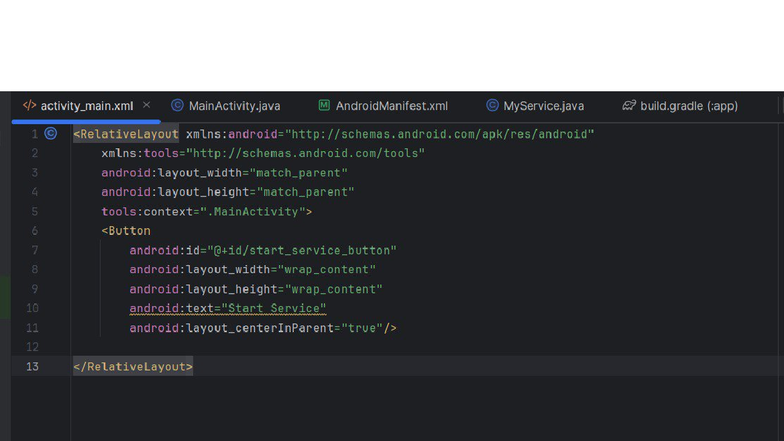
Task: Click android:layout_height="wrap_content" on line 9
Action: tap(256, 289)
